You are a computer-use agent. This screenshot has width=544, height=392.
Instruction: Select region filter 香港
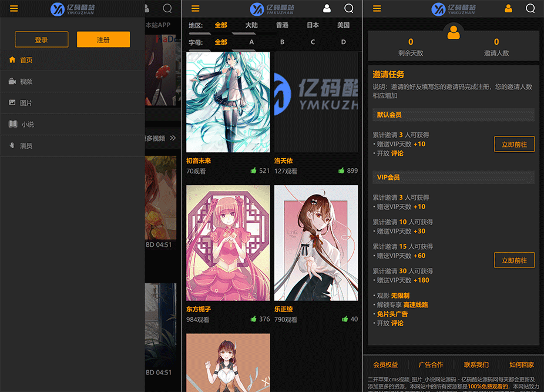[x=282, y=25]
